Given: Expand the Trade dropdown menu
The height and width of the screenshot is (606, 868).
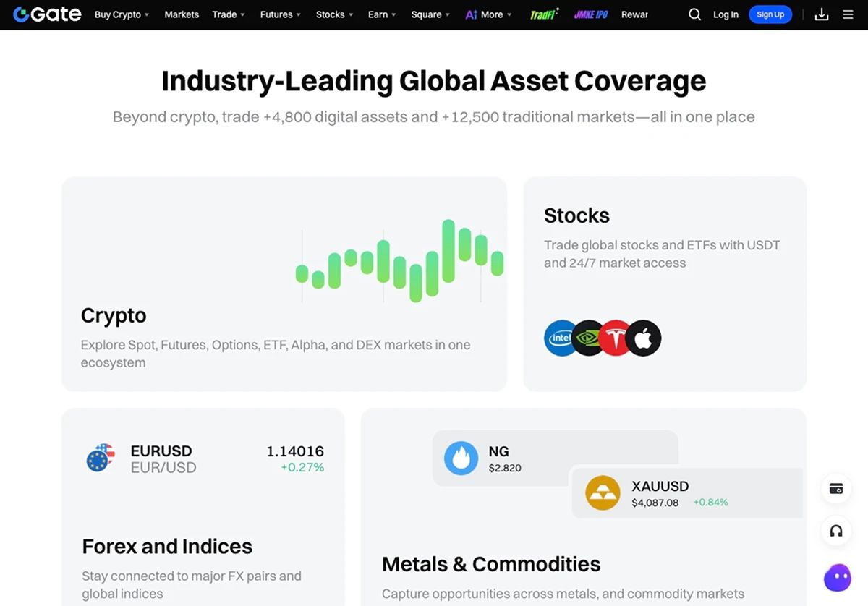Looking at the screenshot, I should click(x=229, y=14).
